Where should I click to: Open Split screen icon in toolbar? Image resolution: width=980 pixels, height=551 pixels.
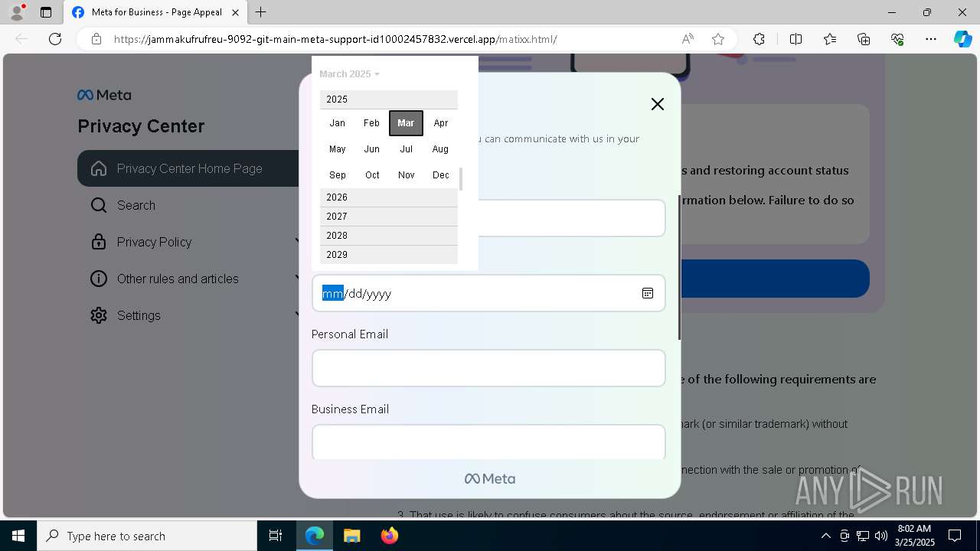pos(795,39)
